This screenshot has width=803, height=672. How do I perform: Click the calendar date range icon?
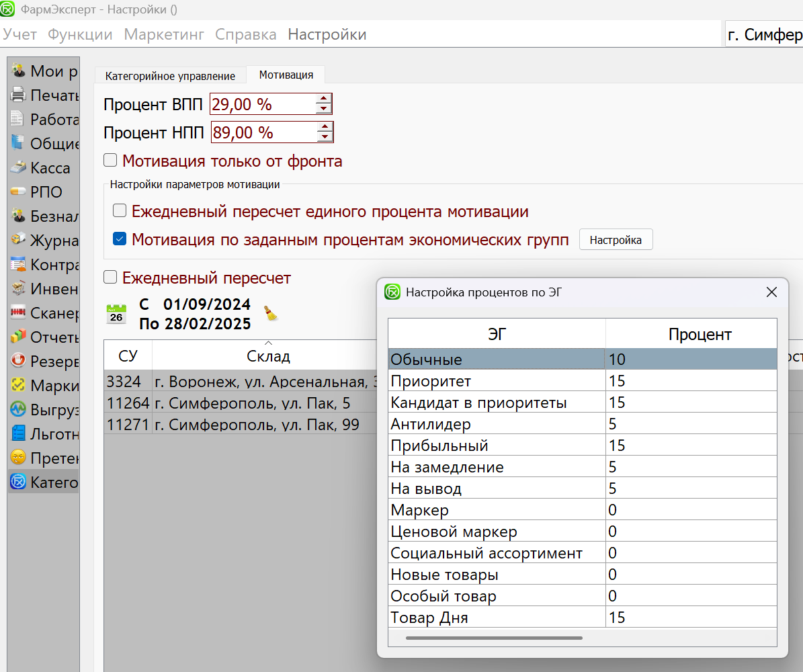tap(116, 314)
